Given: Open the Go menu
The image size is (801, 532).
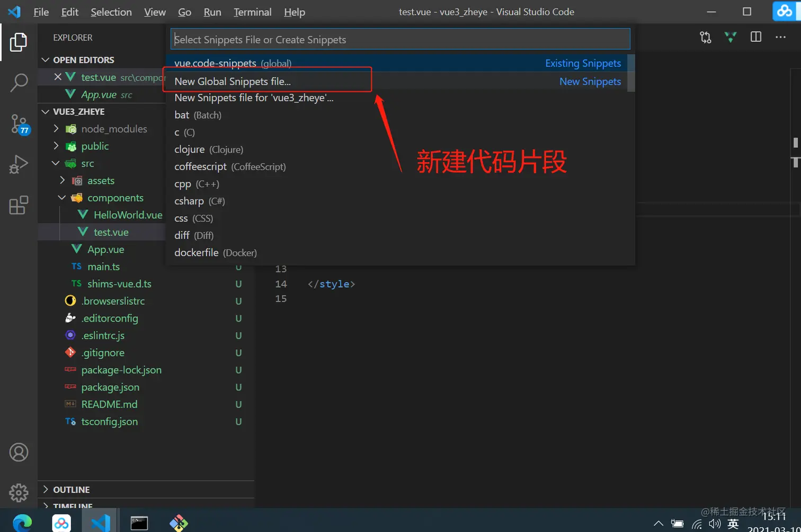Looking at the screenshot, I should point(184,12).
